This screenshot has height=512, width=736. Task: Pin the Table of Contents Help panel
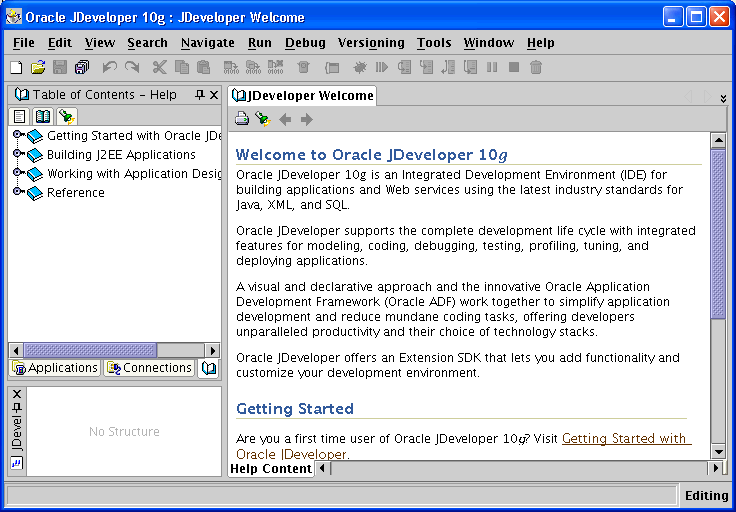click(200, 95)
